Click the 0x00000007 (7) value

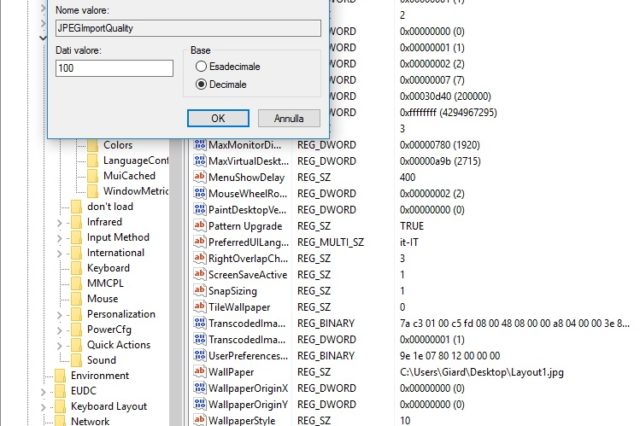pyautogui.click(x=432, y=80)
